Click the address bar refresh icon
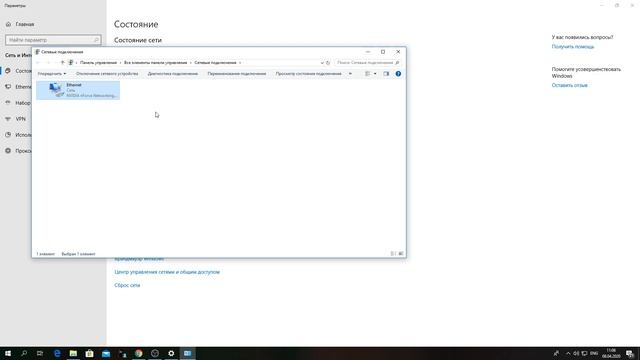 [x=328, y=63]
